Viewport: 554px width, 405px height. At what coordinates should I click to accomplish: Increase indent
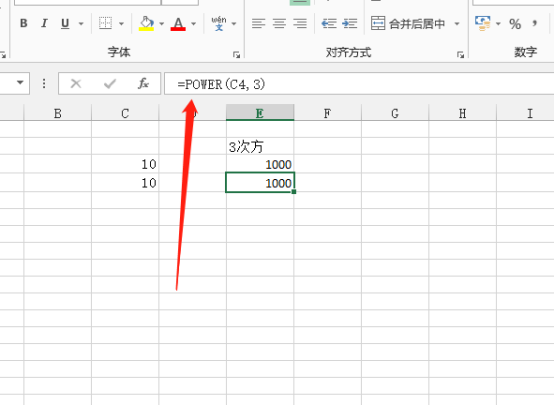coord(350,23)
